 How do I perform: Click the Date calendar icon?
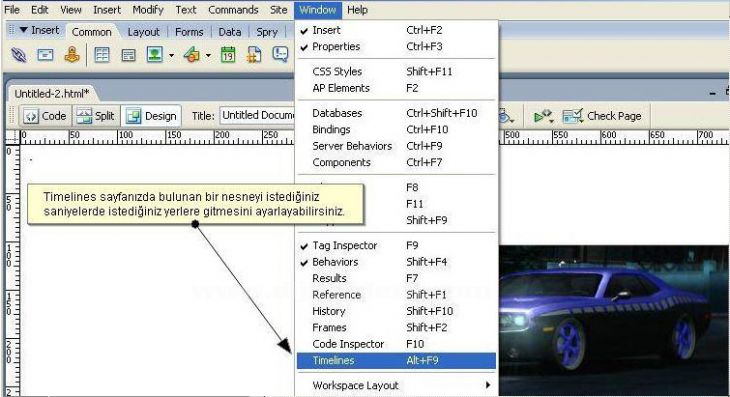(228, 55)
